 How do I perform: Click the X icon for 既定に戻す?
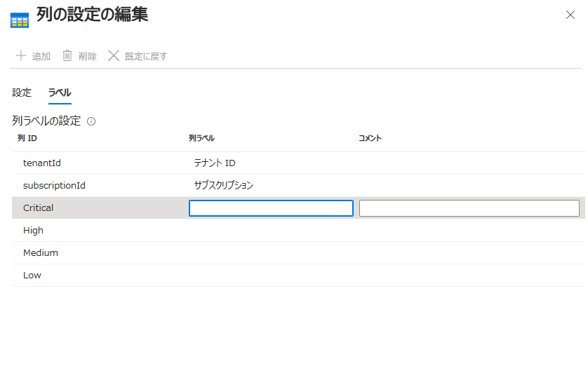114,55
